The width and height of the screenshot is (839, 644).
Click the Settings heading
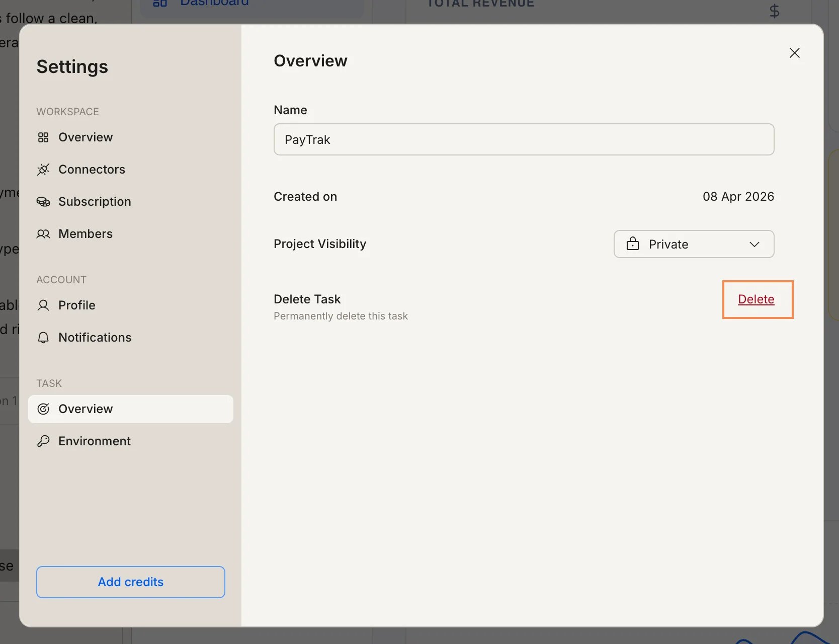point(72,67)
